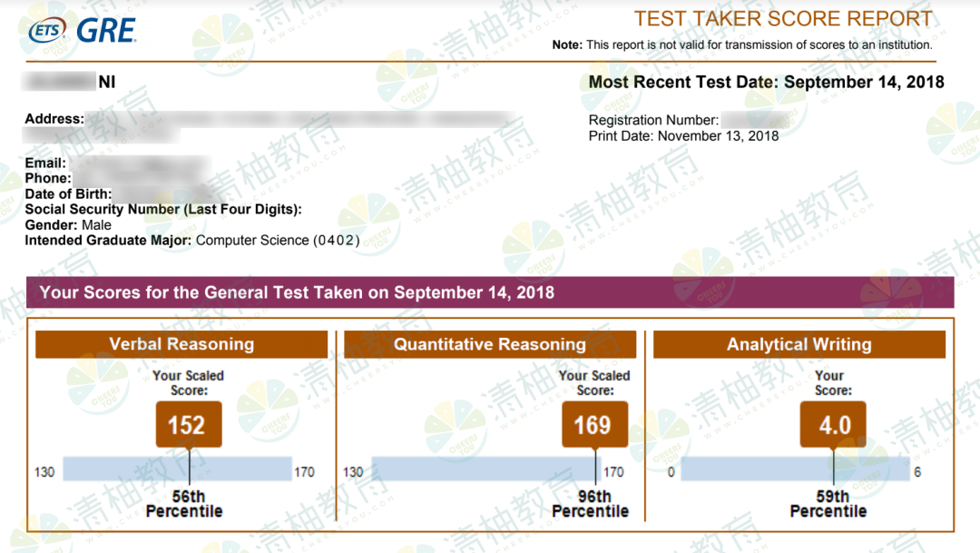Click the note about institution score transmission

click(742, 45)
